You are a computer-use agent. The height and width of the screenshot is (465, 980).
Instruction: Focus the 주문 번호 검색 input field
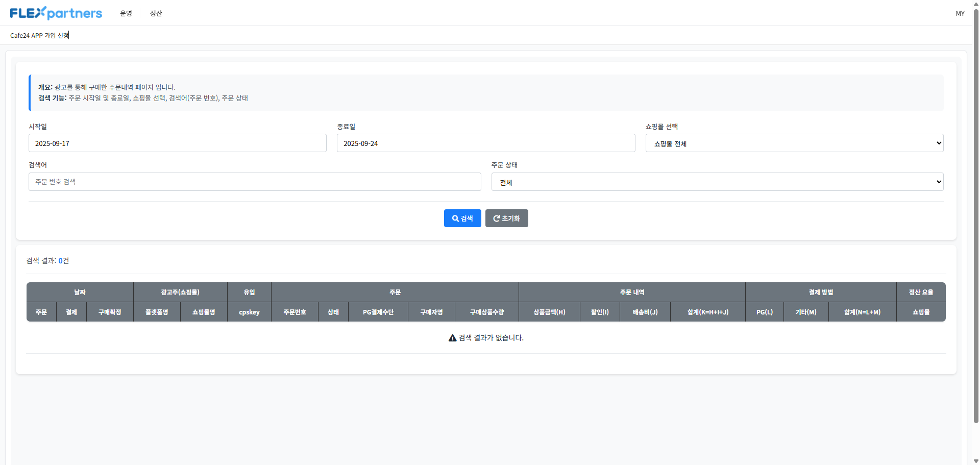click(x=254, y=182)
